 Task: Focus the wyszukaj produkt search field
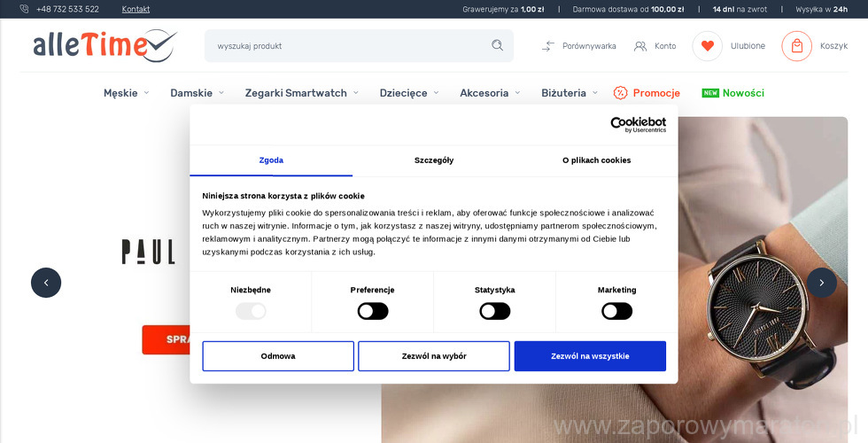pos(350,46)
